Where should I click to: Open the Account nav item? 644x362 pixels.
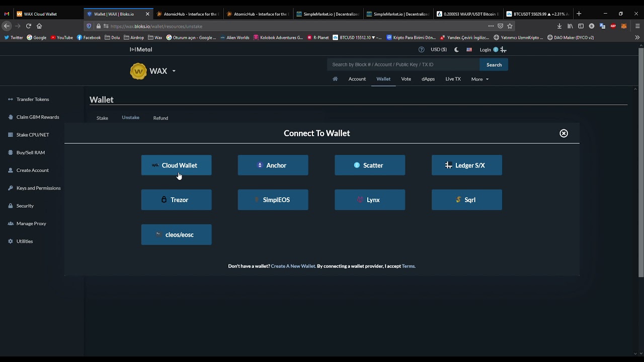357,79
